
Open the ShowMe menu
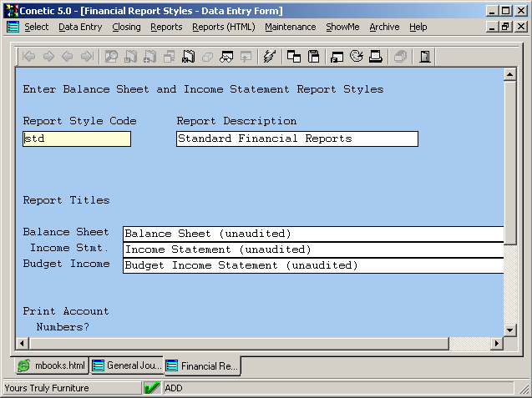(x=342, y=27)
